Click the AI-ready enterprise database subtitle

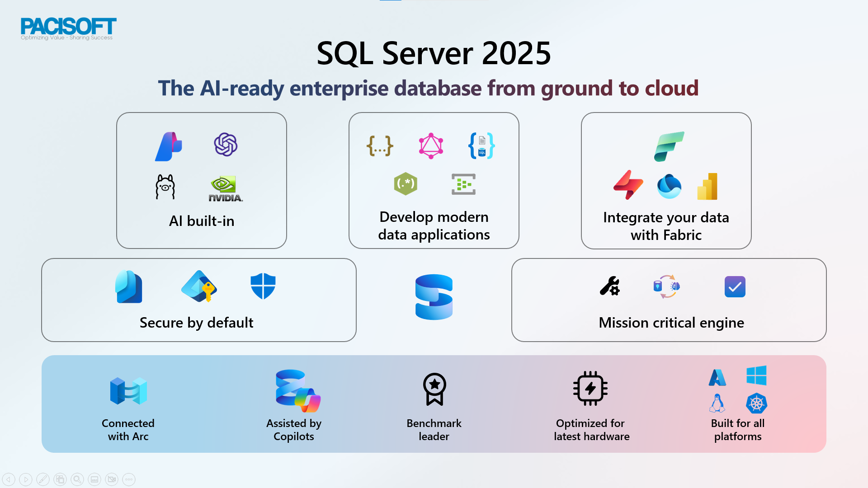point(428,88)
